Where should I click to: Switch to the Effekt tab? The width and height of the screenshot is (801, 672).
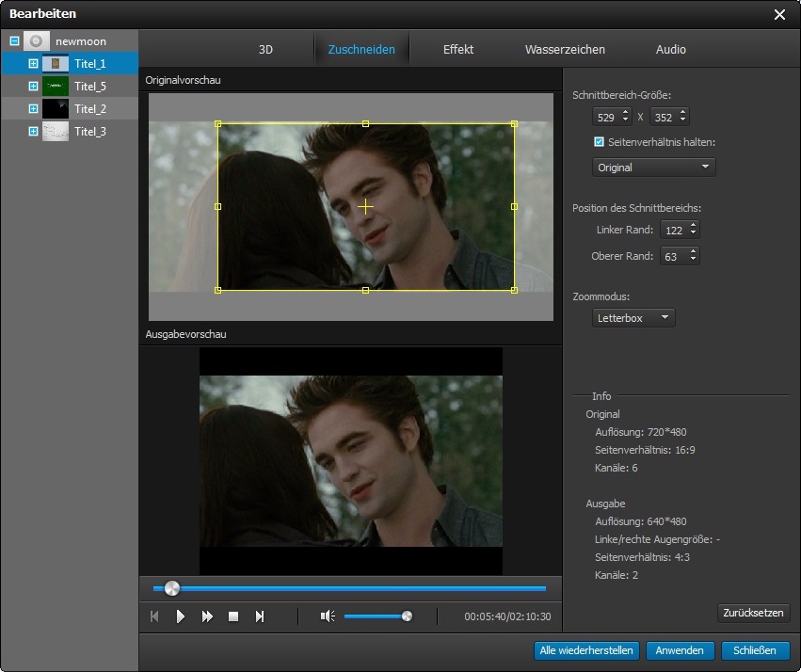click(x=458, y=50)
